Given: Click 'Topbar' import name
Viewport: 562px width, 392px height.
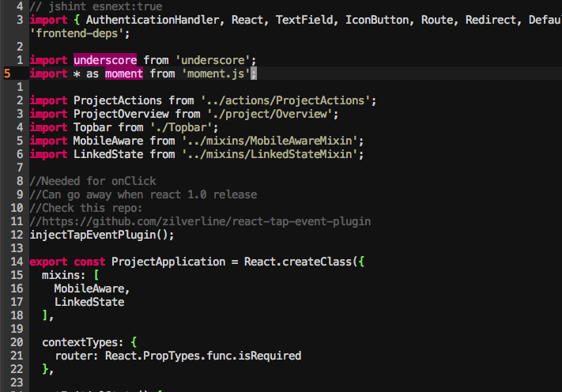Looking at the screenshot, I should pos(92,127).
